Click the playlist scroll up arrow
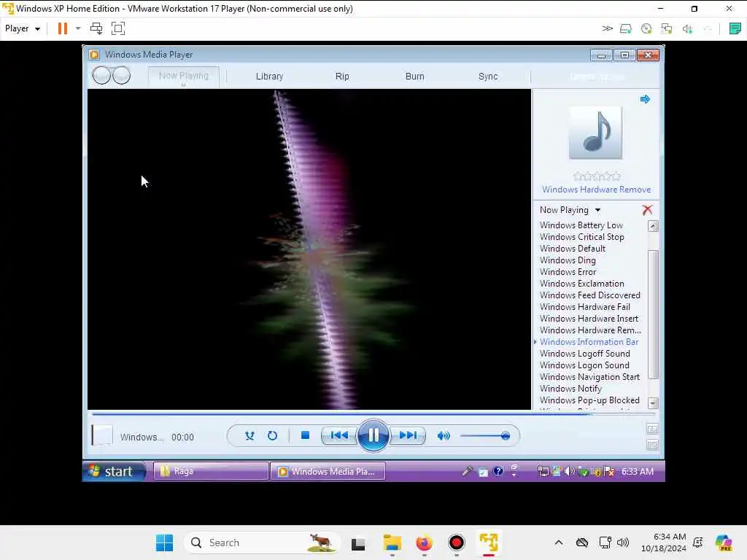 coord(653,226)
